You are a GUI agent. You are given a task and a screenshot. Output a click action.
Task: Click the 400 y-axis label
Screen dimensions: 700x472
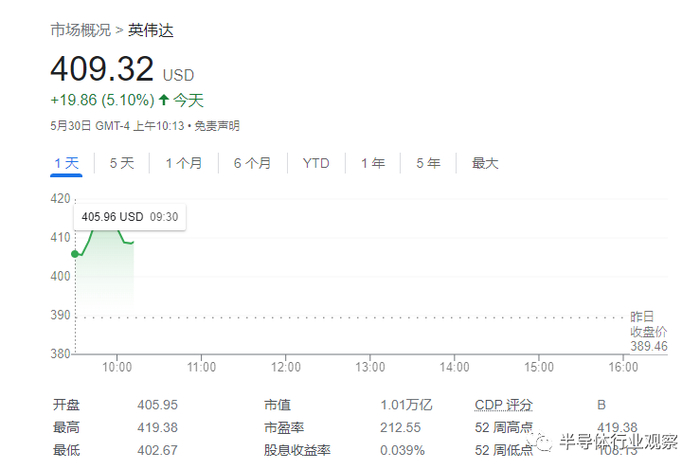tap(60, 276)
